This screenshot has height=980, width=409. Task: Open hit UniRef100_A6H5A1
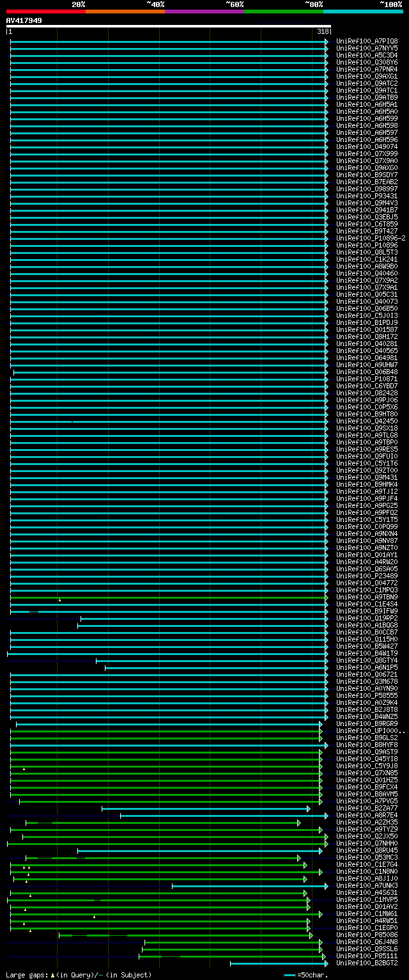pos(367,104)
